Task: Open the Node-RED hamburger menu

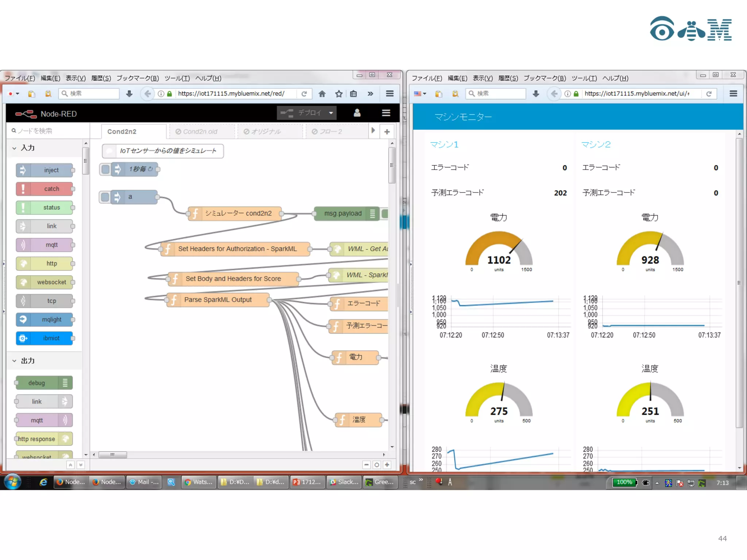Action: click(x=386, y=113)
